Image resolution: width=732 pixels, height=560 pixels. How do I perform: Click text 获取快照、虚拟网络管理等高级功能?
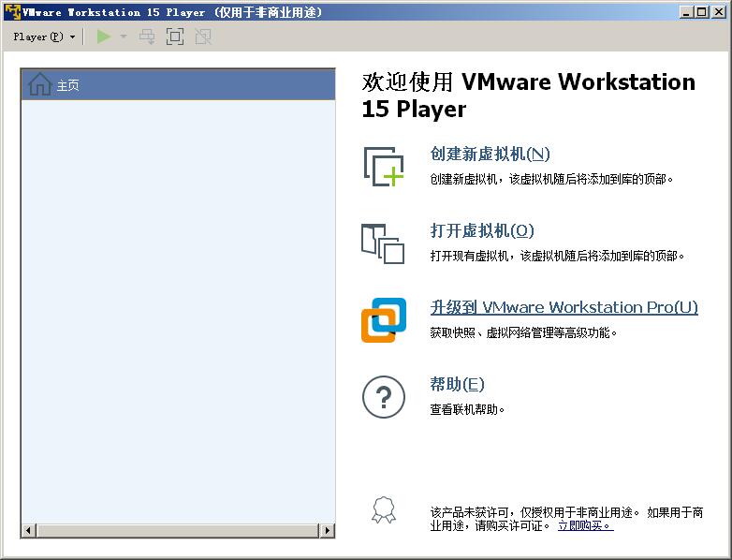[x=523, y=332]
